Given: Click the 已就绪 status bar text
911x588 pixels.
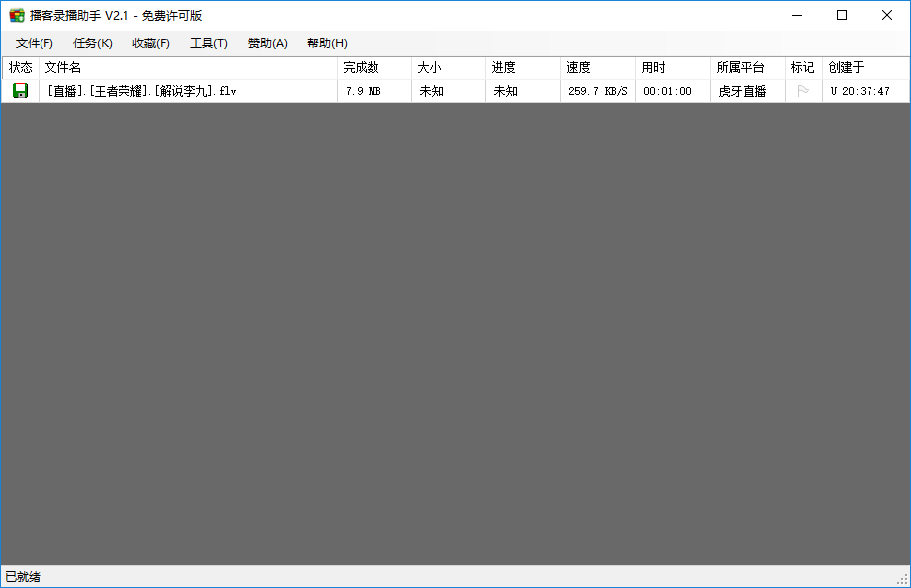Looking at the screenshot, I should [x=23, y=577].
